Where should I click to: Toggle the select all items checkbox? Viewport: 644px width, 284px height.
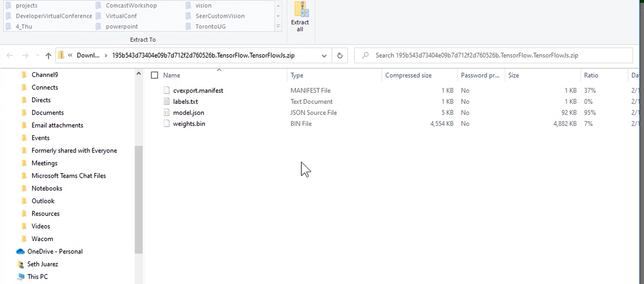154,75
